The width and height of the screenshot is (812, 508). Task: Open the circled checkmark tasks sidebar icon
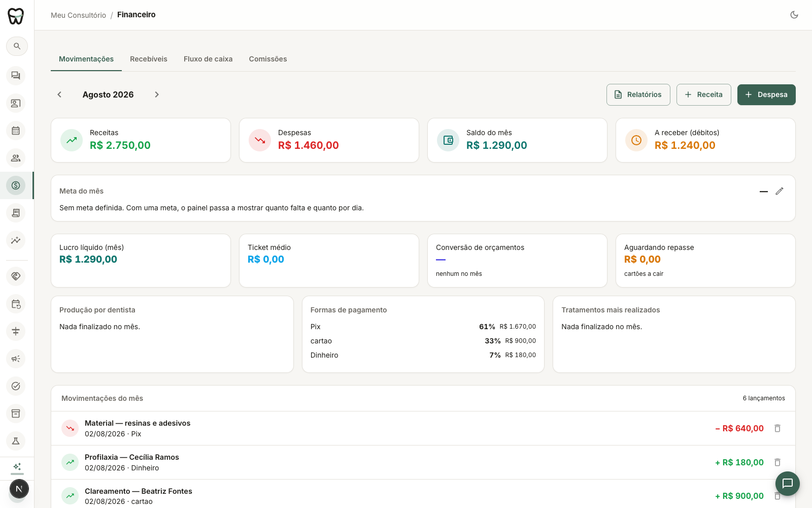(x=16, y=386)
